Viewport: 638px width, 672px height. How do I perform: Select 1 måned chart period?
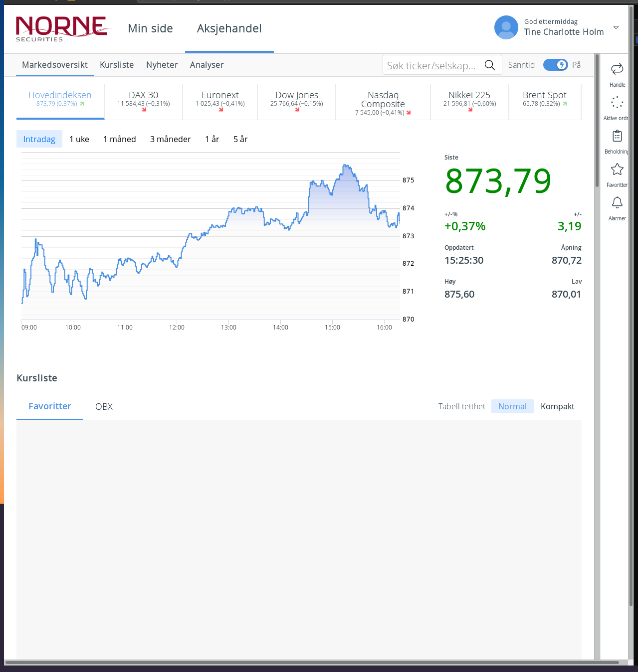pyautogui.click(x=120, y=139)
